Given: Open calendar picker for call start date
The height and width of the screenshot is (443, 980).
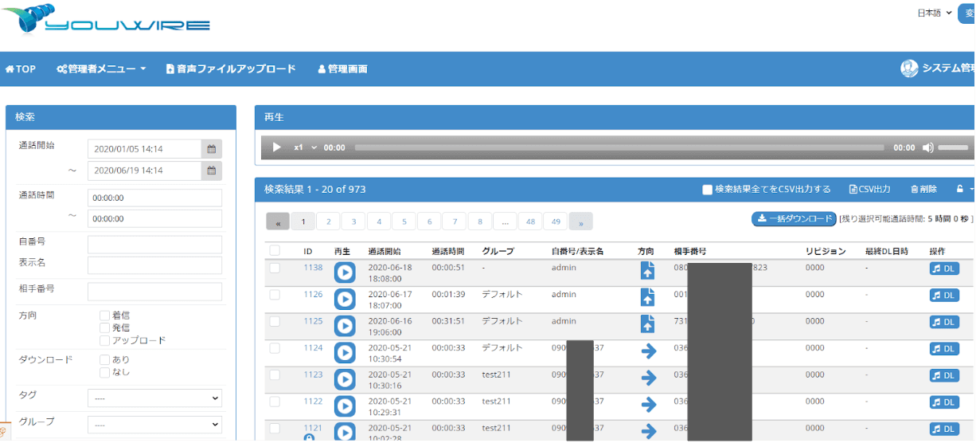Looking at the screenshot, I should point(212,149).
